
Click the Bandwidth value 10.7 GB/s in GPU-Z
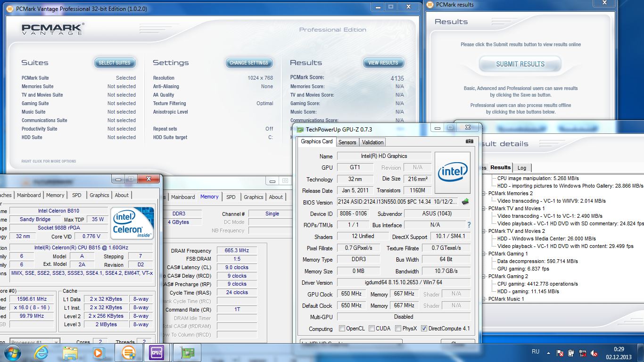(x=446, y=271)
